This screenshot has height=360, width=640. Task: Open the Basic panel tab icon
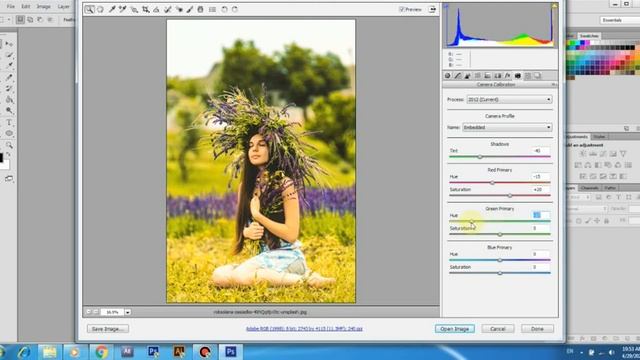(448, 76)
